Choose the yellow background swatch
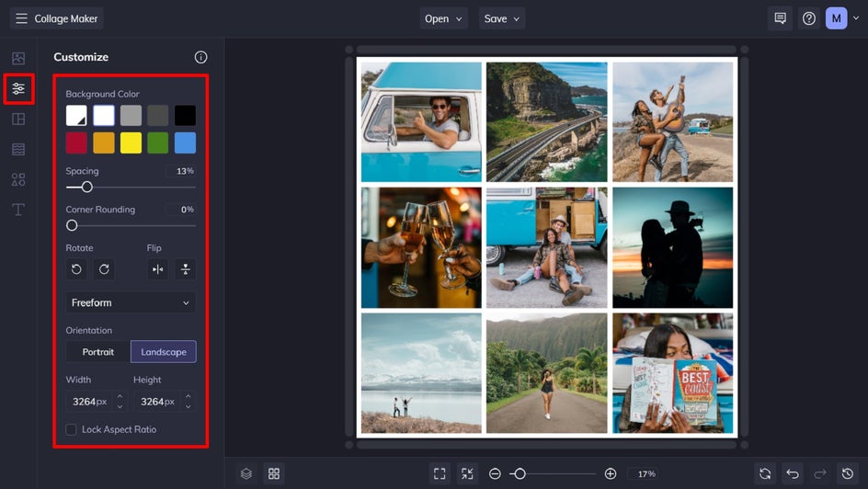 [x=131, y=142]
